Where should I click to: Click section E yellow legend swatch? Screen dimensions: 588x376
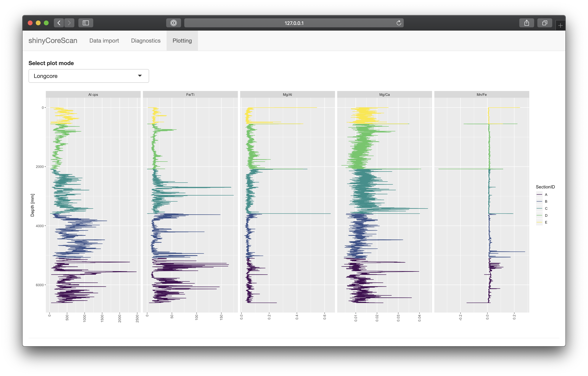tap(539, 222)
